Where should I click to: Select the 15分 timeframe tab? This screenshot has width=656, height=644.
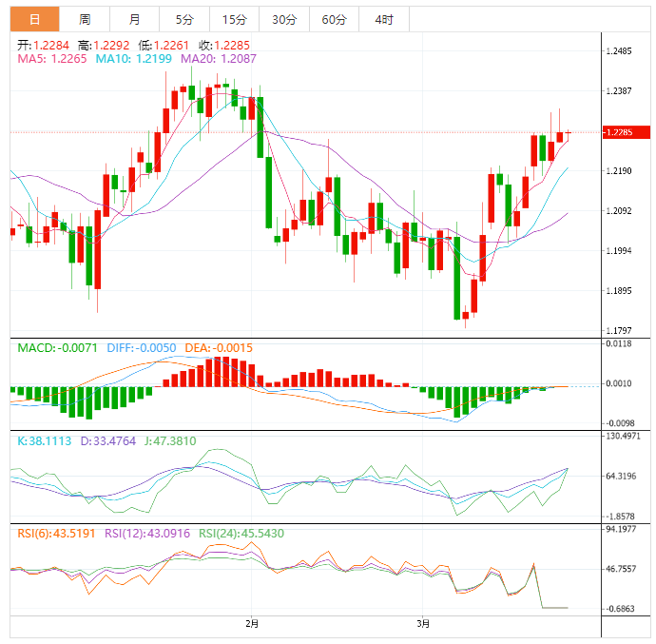tap(233, 19)
